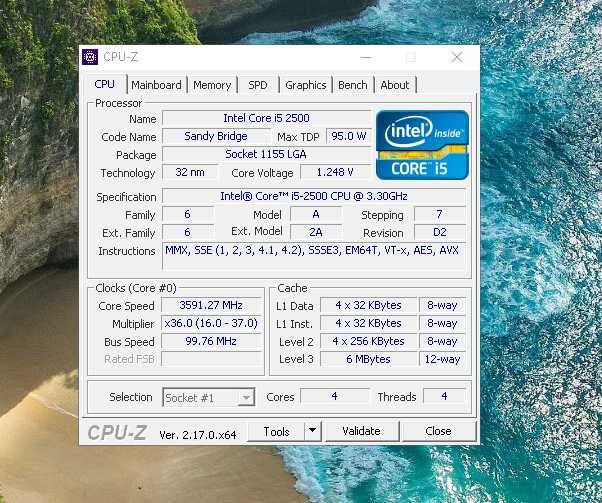Expand the Tools dropdown arrow

coord(313,432)
